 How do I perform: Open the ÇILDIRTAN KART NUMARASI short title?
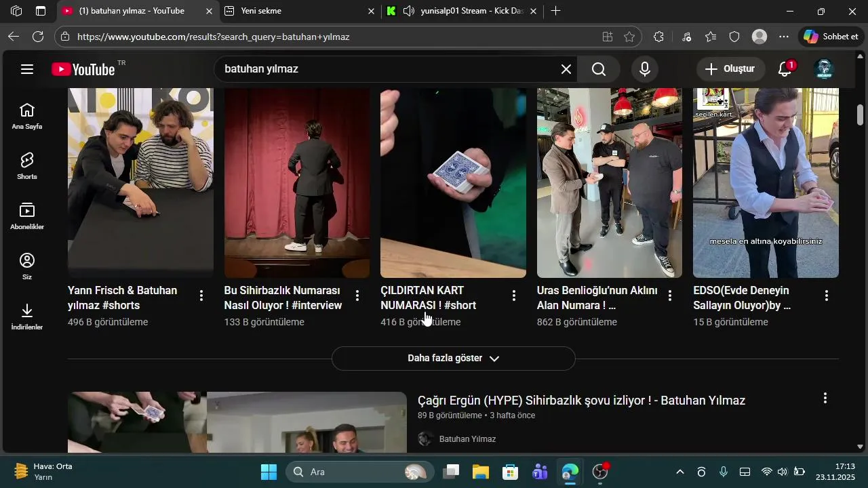[429, 298]
